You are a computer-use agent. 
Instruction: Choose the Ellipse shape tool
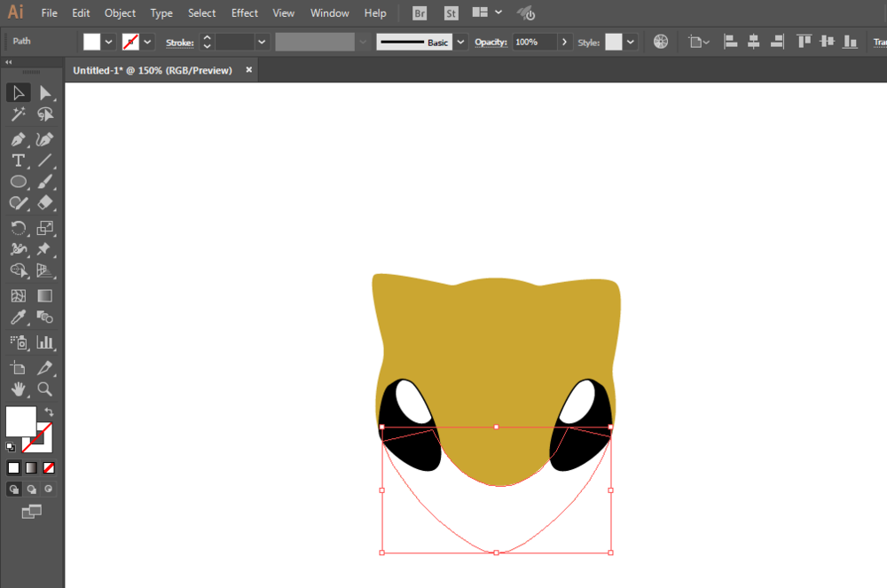pos(18,182)
